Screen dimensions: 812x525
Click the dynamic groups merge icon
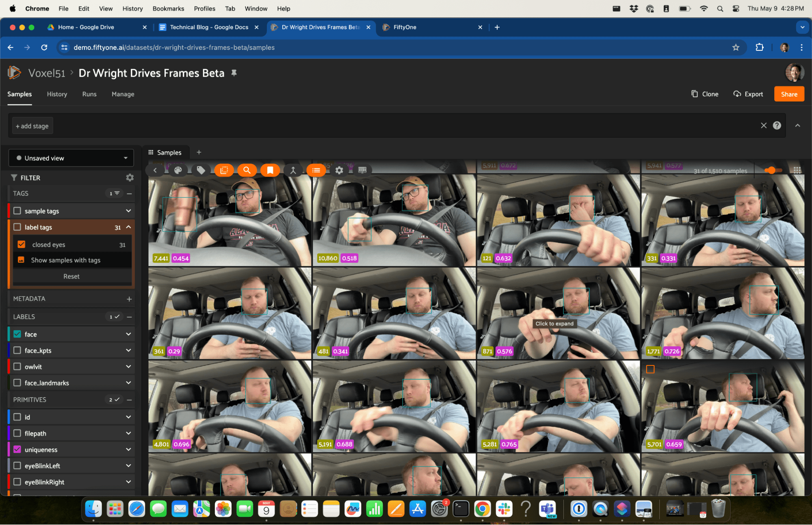[293, 170]
